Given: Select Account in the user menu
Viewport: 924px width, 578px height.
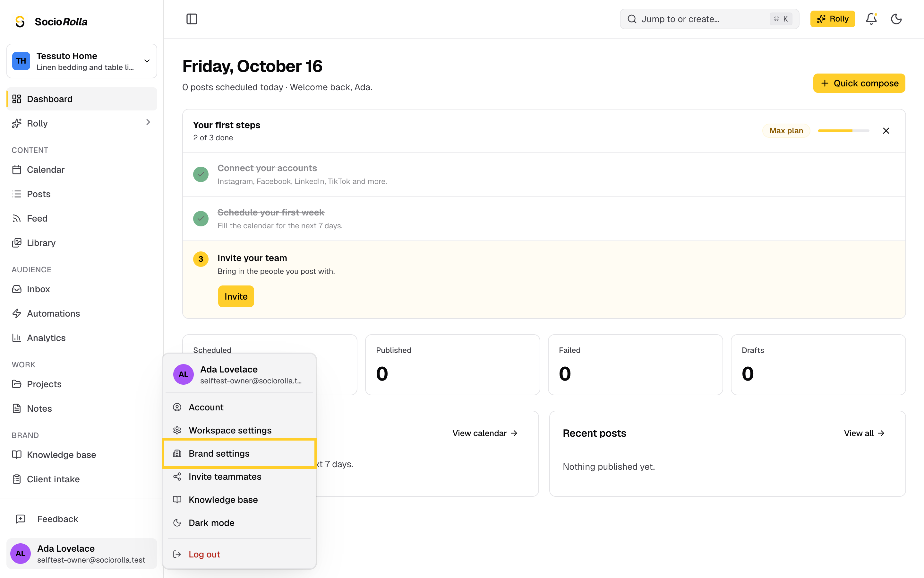Looking at the screenshot, I should [x=239, y=407].
